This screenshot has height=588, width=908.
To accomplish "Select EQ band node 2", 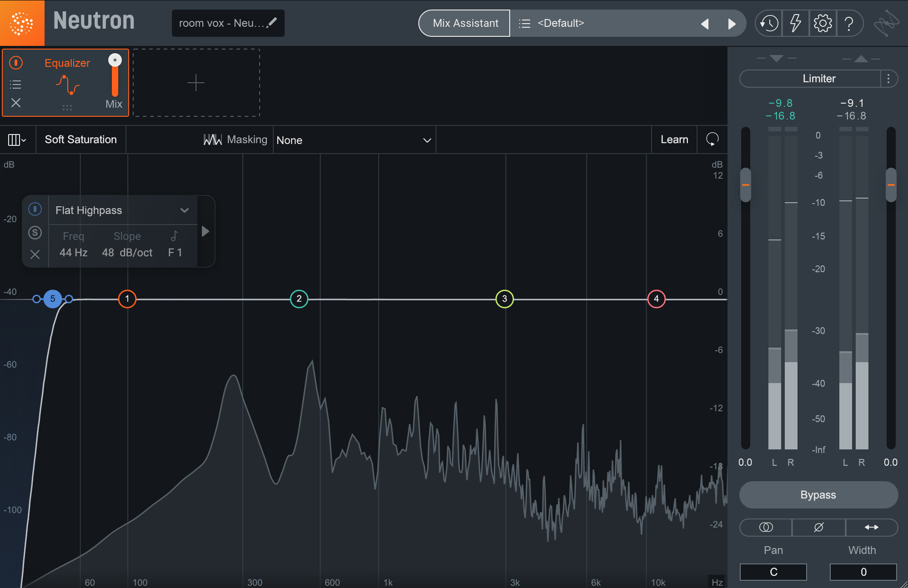I will coord(299,299).
